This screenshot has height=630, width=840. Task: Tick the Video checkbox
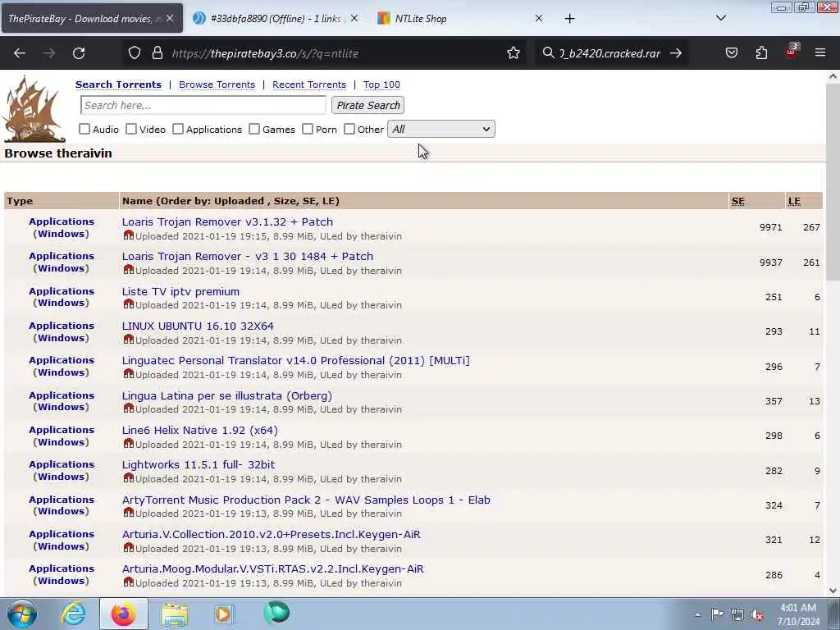(x=131, y=129)
